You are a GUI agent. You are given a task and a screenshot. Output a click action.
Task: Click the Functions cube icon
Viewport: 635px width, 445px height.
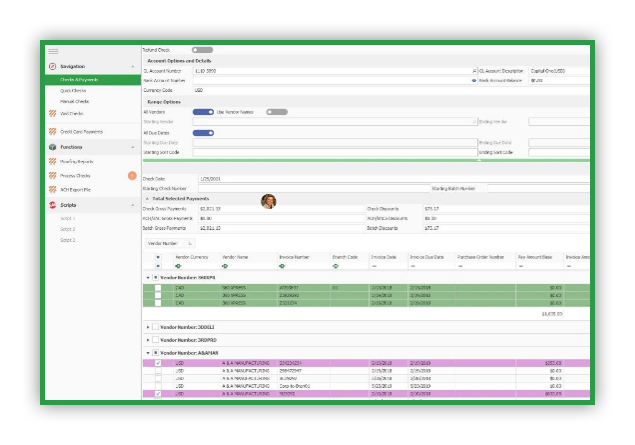53,147
